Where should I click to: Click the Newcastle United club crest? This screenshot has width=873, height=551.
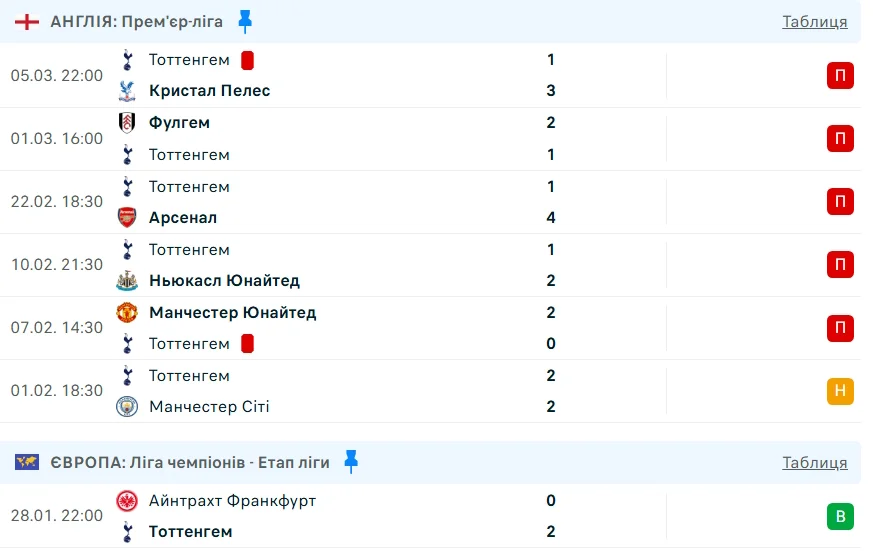[x=127, y=280]
